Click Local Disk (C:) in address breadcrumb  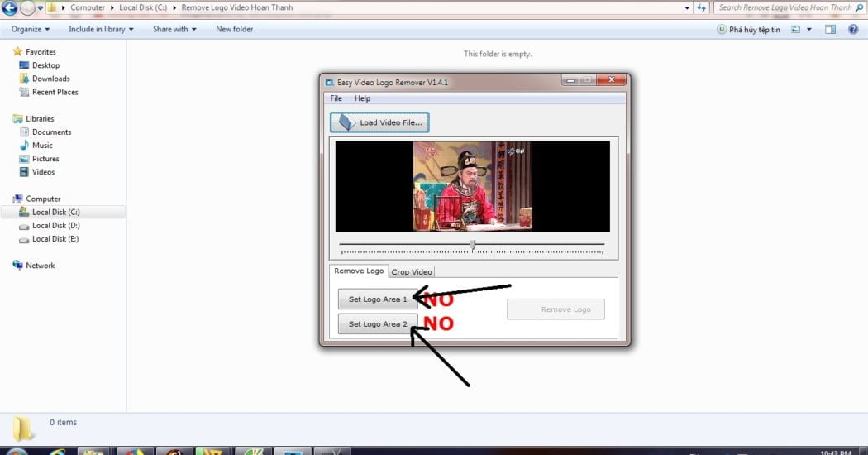[143, 7]
